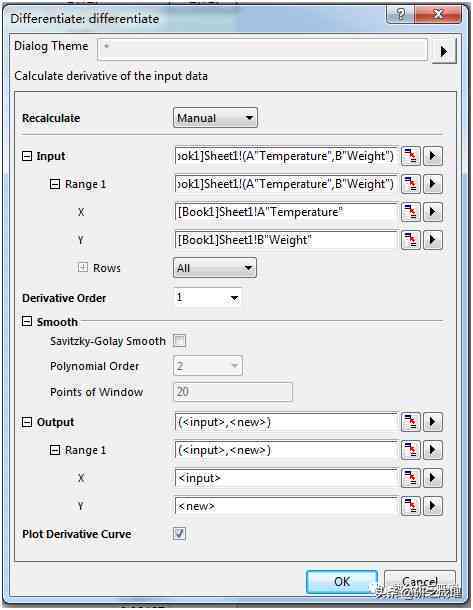Uncheck Plot Derivative Curve checkbox
The width and height of the screenshot is (473, 610).
[x=179, y=534]
